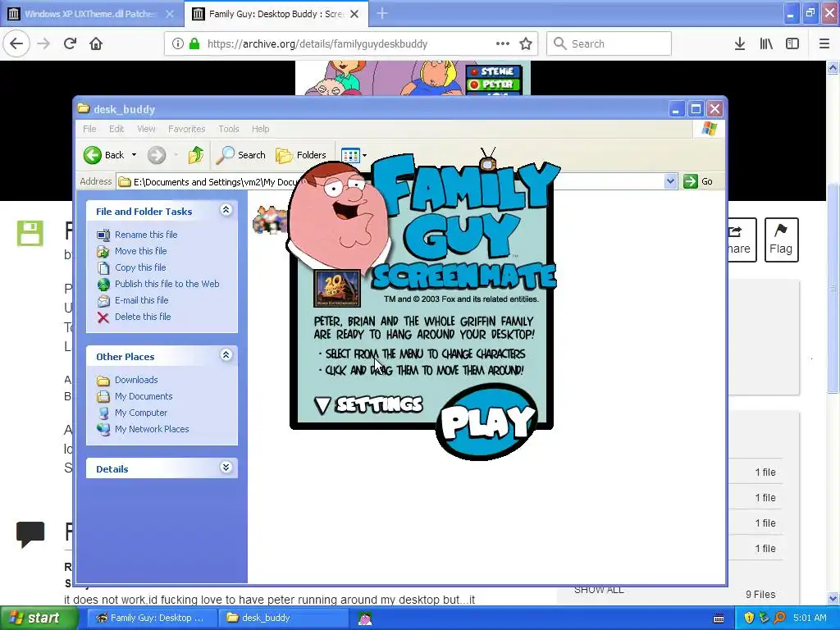Click security shield tray icon
This screenshot has height=630, width=840.
[x=749, y=619]
